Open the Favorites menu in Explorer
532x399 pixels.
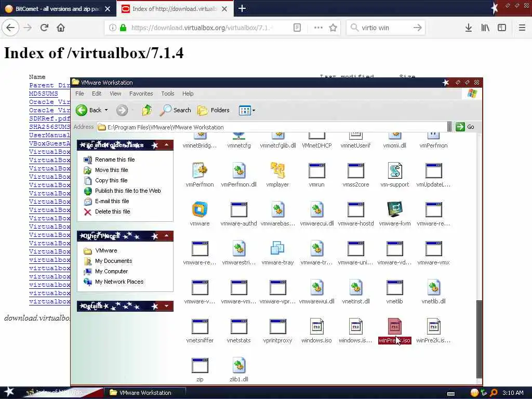(x=141, y=94)
